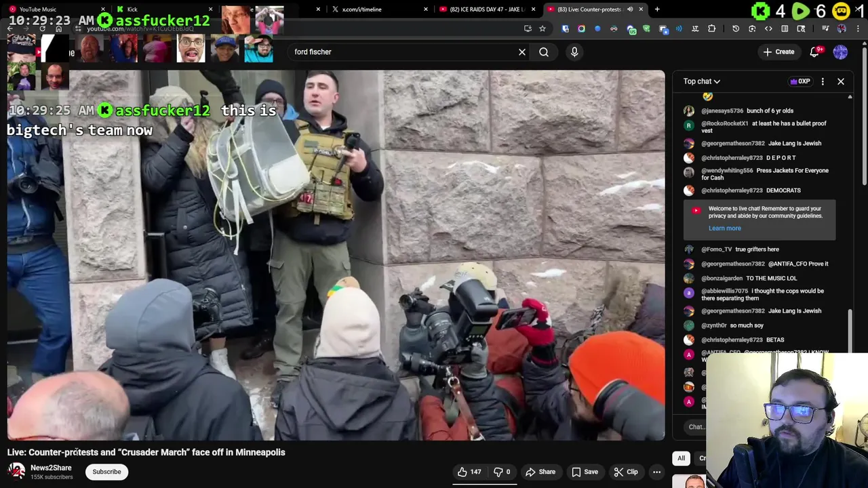Click the Chat message input field
Screen dimensions: 868x488
[x=696, y=427]
